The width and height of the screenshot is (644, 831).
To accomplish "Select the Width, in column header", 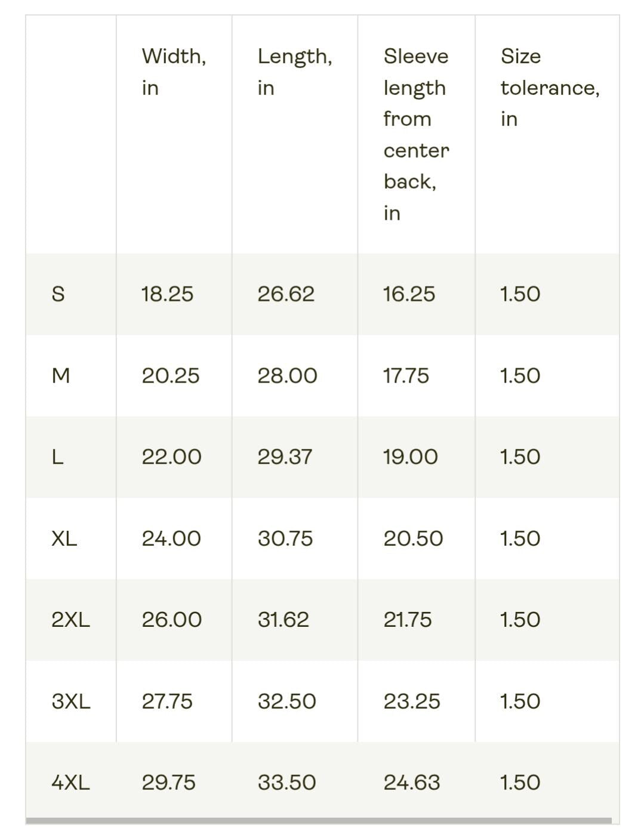I will (174, 72).
